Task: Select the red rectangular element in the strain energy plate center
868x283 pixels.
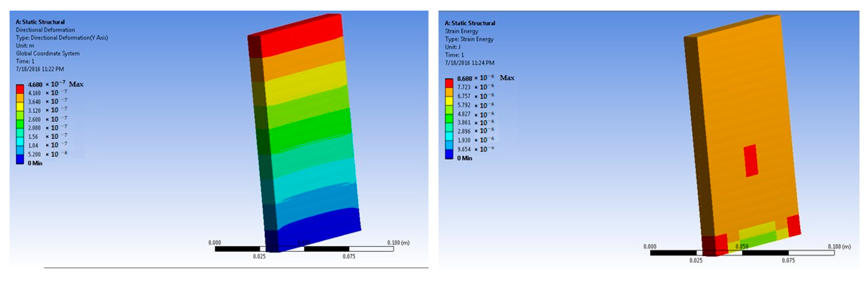Action: pos(751,160)
